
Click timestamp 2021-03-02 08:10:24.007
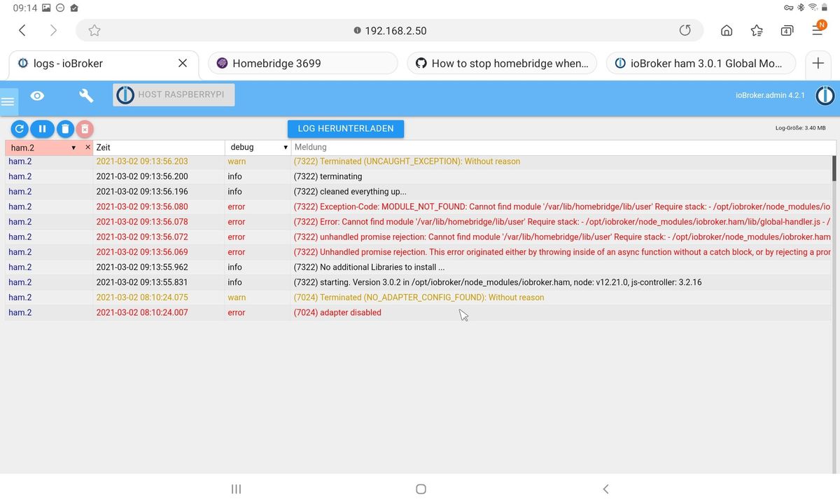[142, 313]
